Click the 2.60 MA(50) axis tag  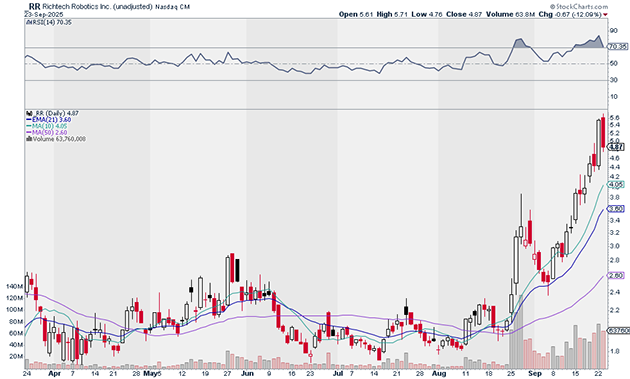617,276
